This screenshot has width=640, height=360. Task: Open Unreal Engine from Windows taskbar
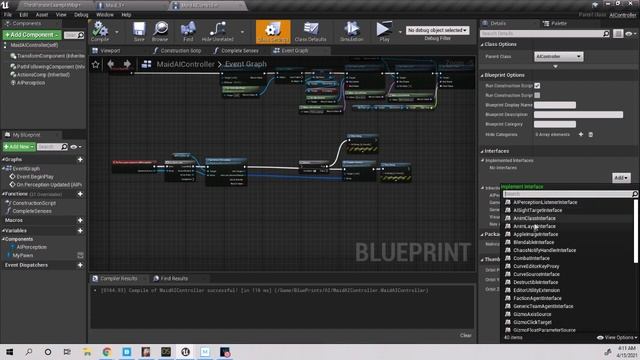(185, 352)
